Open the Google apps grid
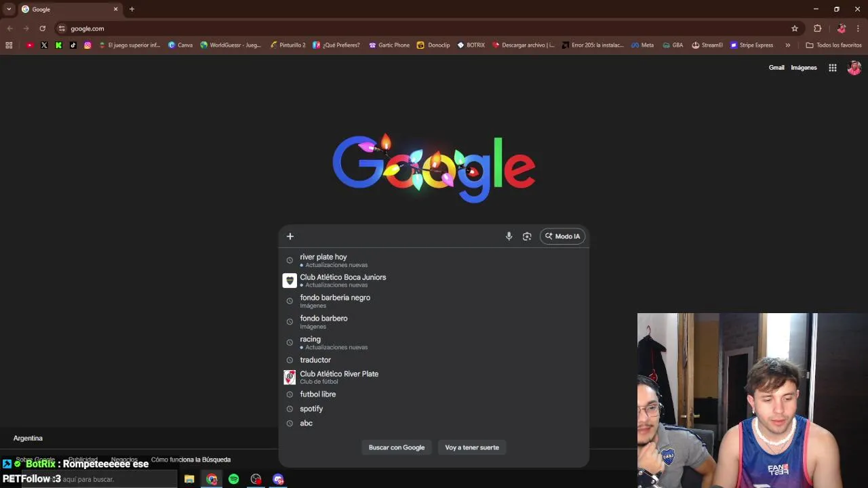The width and height of the screenshot is (868, 488). 833,68
